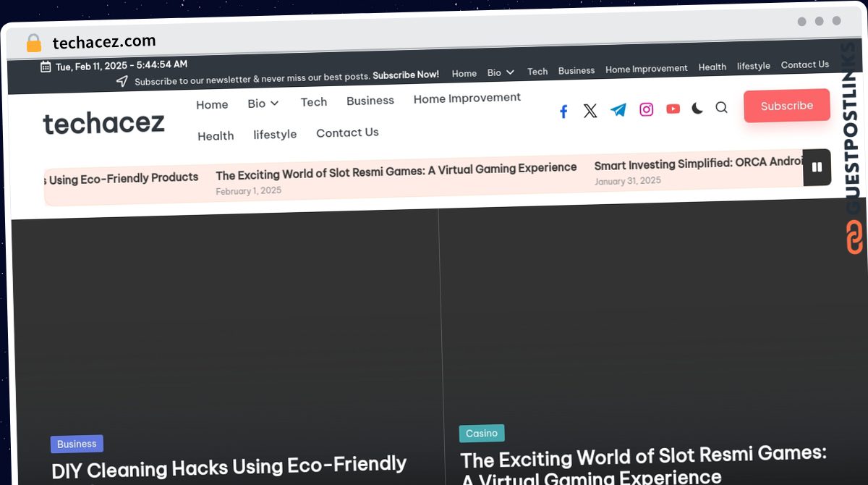The height and width of the screenshot is (485, 868).
Task: Click the padlock icon beside techacez.com
Action: coord(34,43)
